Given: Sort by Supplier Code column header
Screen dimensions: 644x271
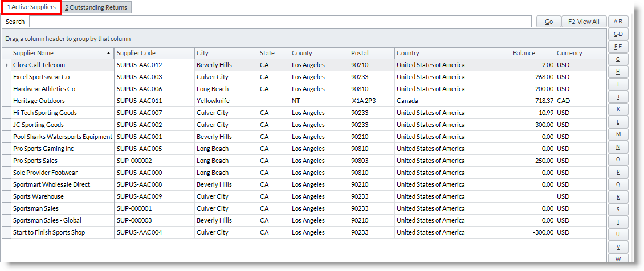Looking at the screenshot, I should (x=154, y=53).
